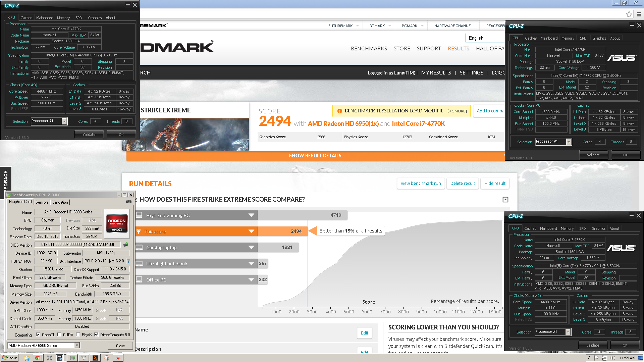Open the Chrome hamburger menu
644x362 pixels.
[639, 14]
